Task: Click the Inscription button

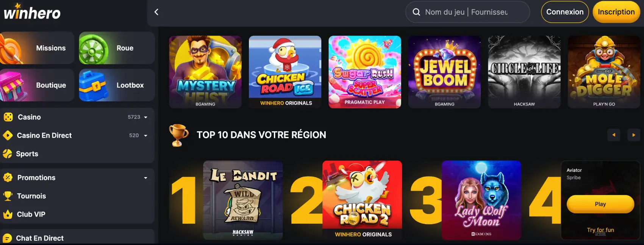Action: click(616, 12)
